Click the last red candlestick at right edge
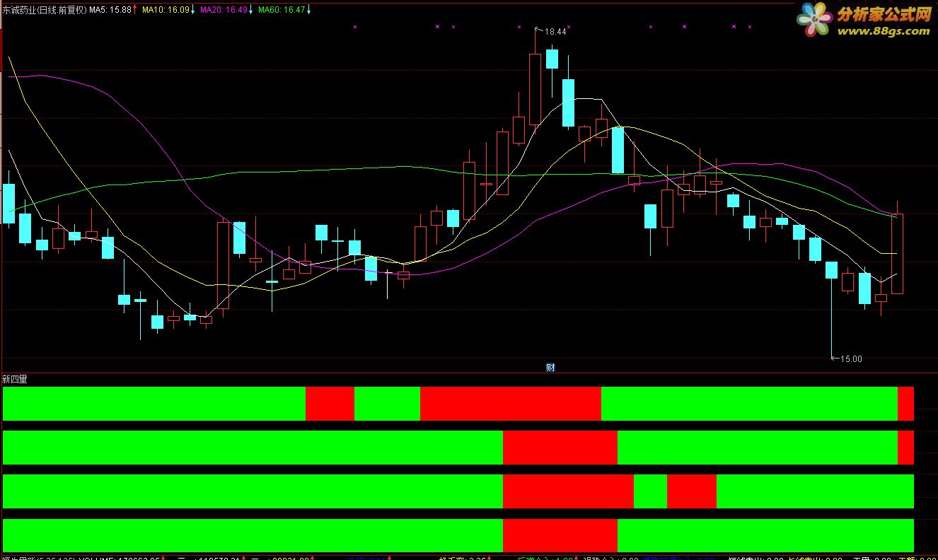This screenshot has width=938, height=560. coord(897,253)
